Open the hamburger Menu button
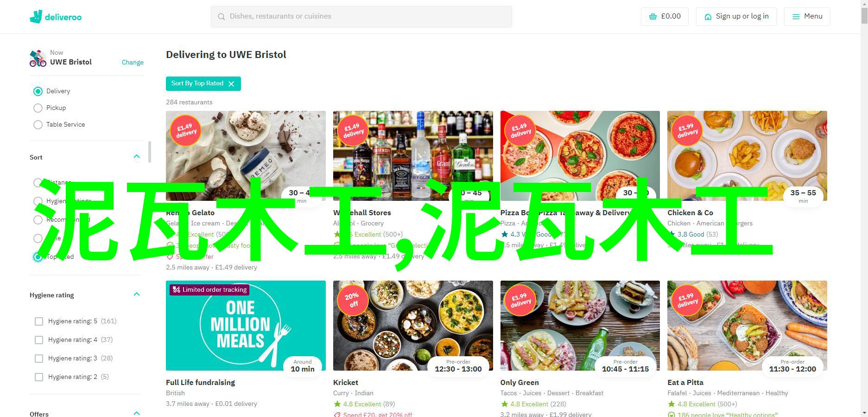The image size is (868, 417). [x=807, y=16]
